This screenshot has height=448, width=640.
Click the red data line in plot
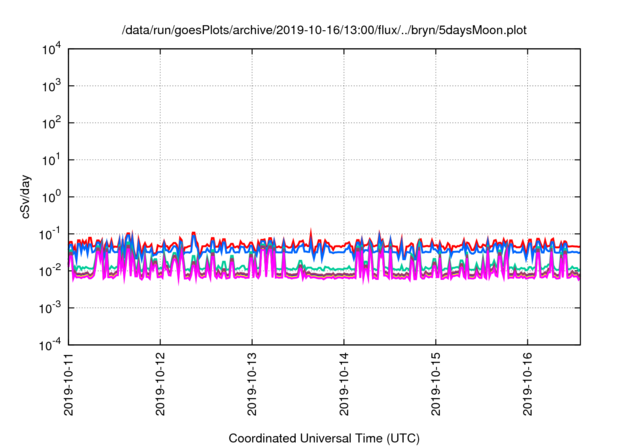(560, 245)
